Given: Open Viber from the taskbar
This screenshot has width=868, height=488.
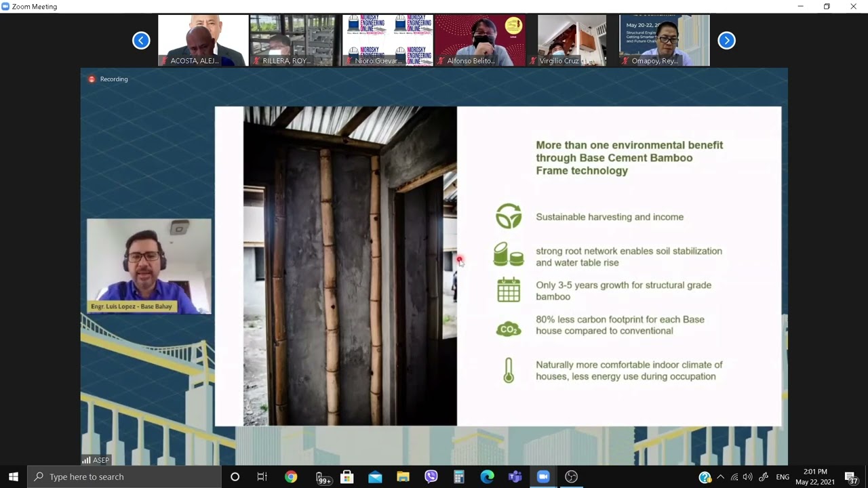Looking at the screenshot, I should 431,476.
